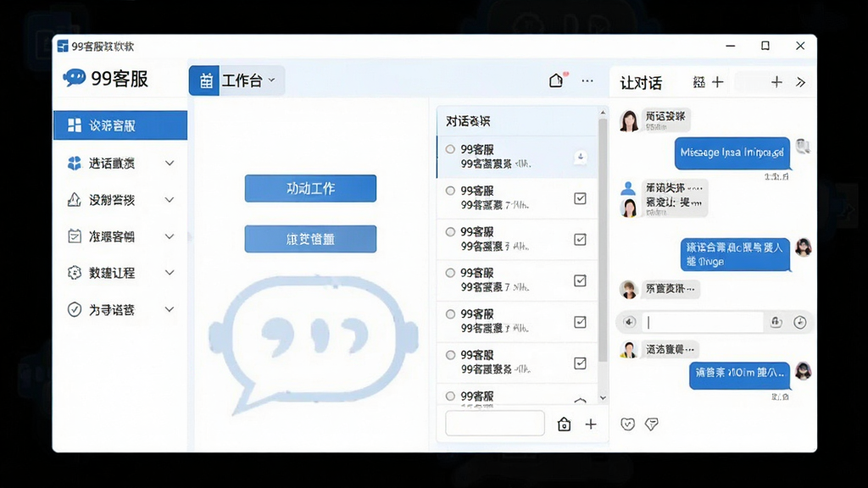
Task: Open the sidebar item with the circled checkmark icon
Action: [x=120, y=309]
